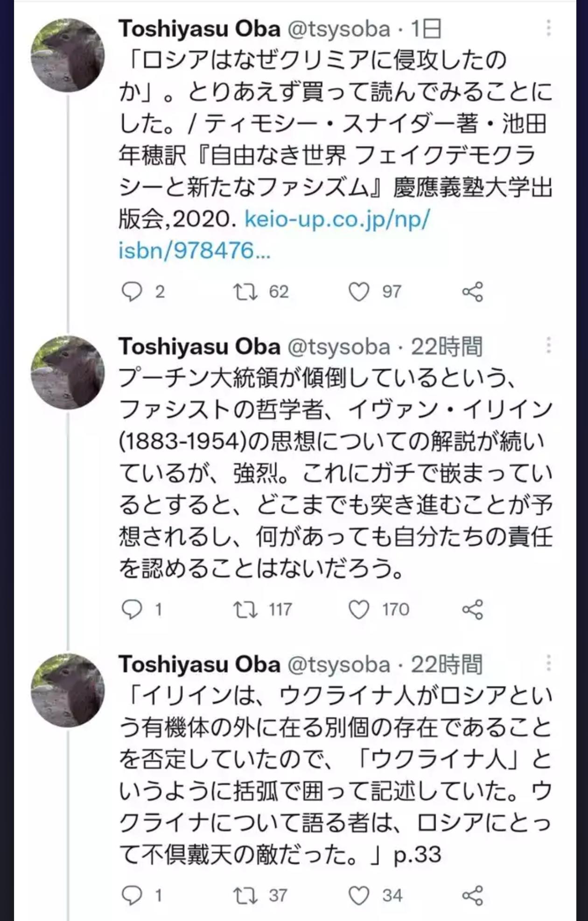Share the first tweet about Snyder's book

pos(472,292)
